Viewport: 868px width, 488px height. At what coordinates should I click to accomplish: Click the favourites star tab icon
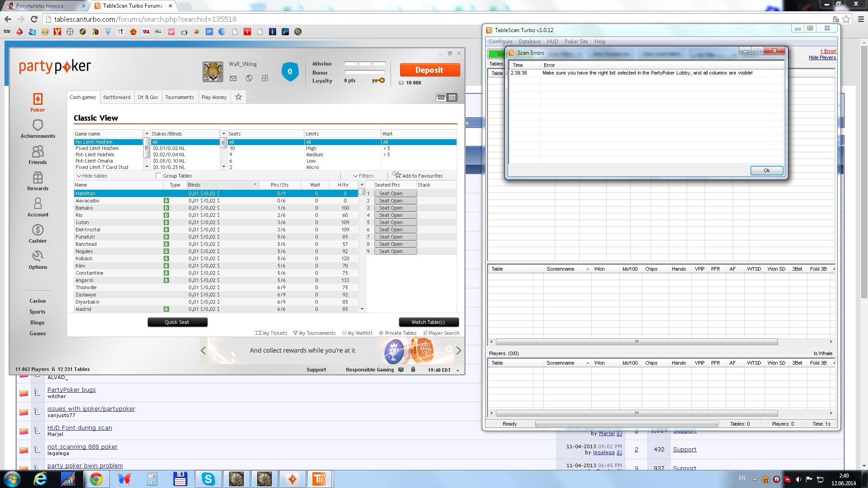[x=238, y=97]
